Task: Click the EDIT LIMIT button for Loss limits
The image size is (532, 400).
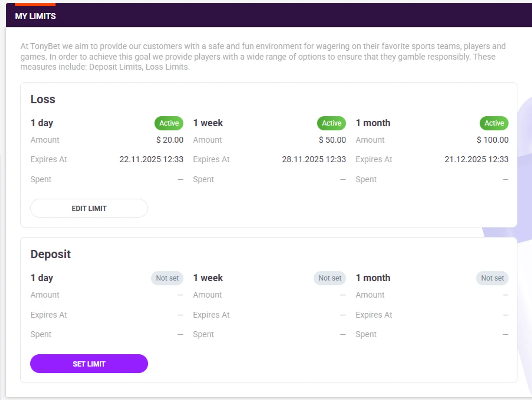Action: click(x=89, y=208)
